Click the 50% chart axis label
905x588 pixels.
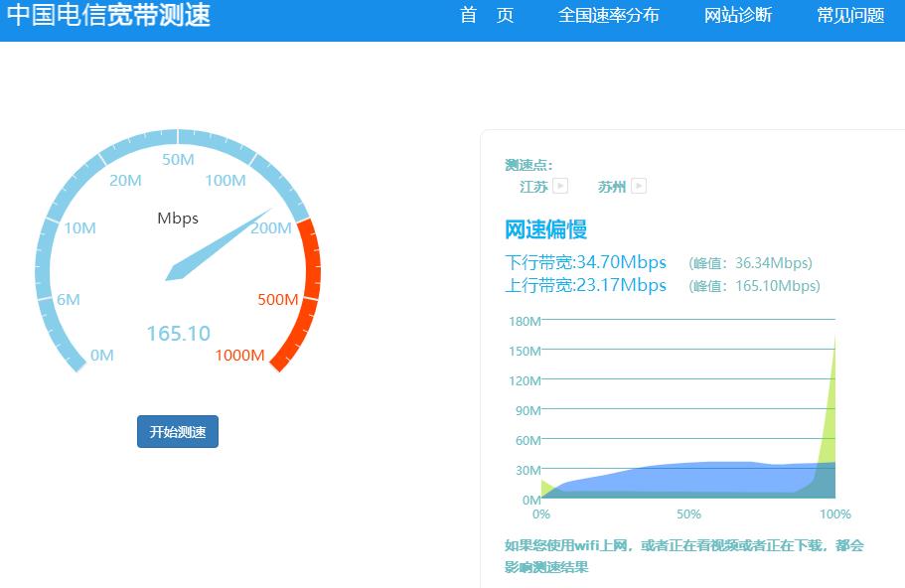[688, 514]
